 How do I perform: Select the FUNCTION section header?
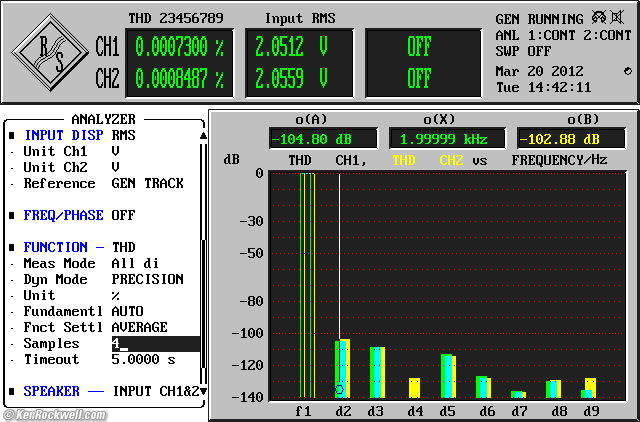[56, 247]
